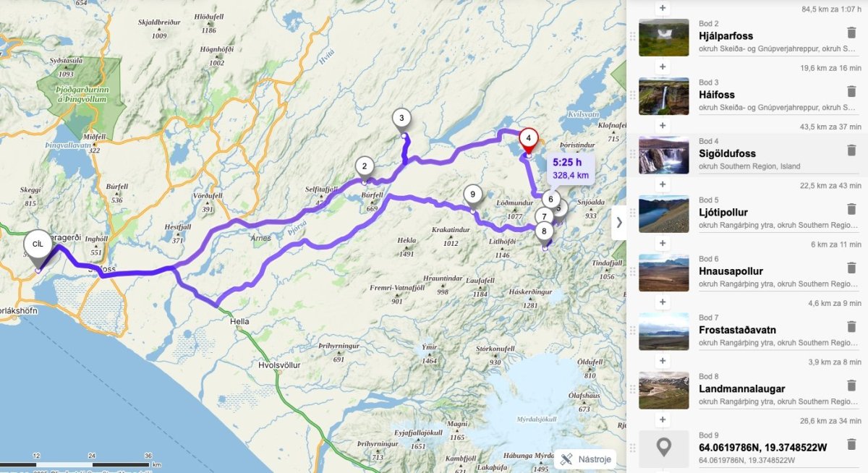
Task: Delete Hnausapollur waypoint trash icon
Action: click(x=851, y=268)
